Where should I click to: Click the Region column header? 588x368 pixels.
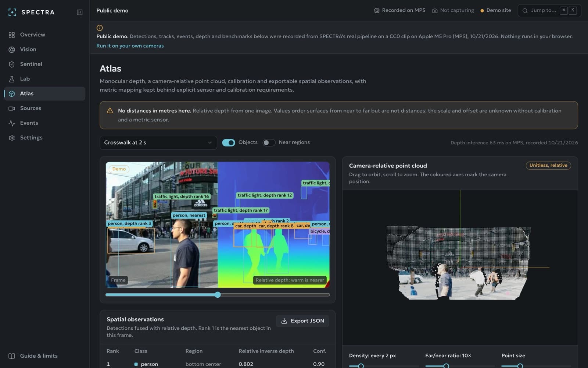[x=194, y=351]
